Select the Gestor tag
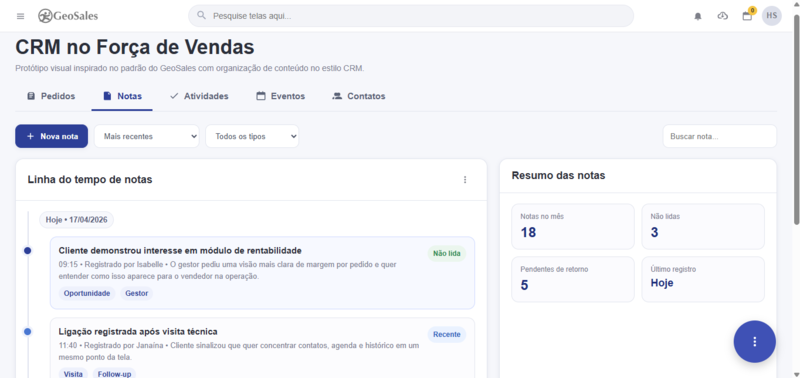Image resolution: width=800 pixels, height=378 pixels. click(x=136, y=293)
